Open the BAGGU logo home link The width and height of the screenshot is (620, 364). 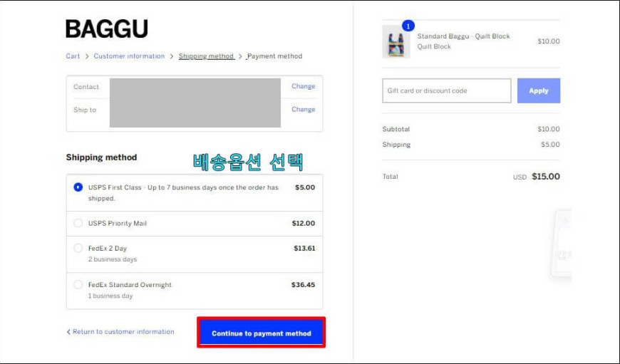point(107,29)
